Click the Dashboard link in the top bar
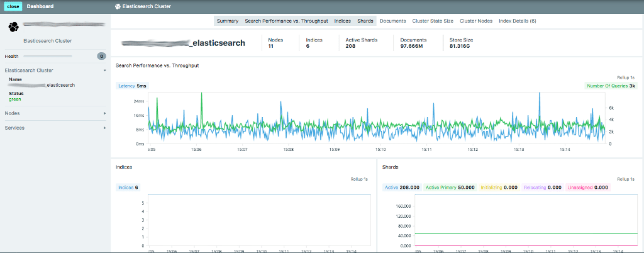644x253 pixels. coord(40,6)
